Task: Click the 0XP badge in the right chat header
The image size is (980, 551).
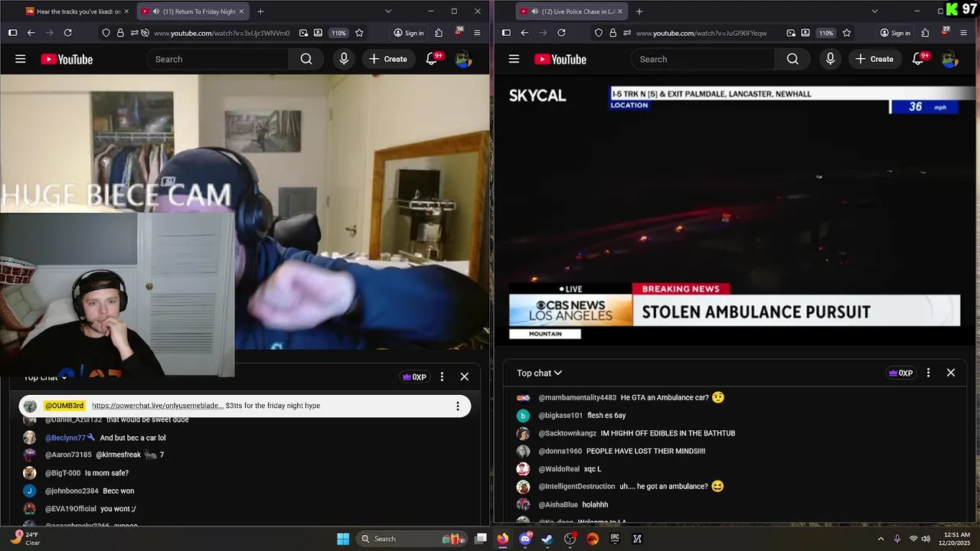Action: (x=900, y=373)
